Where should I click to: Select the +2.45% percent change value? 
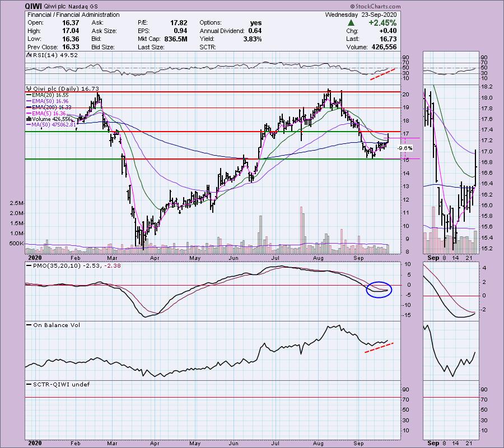(382, 23)
